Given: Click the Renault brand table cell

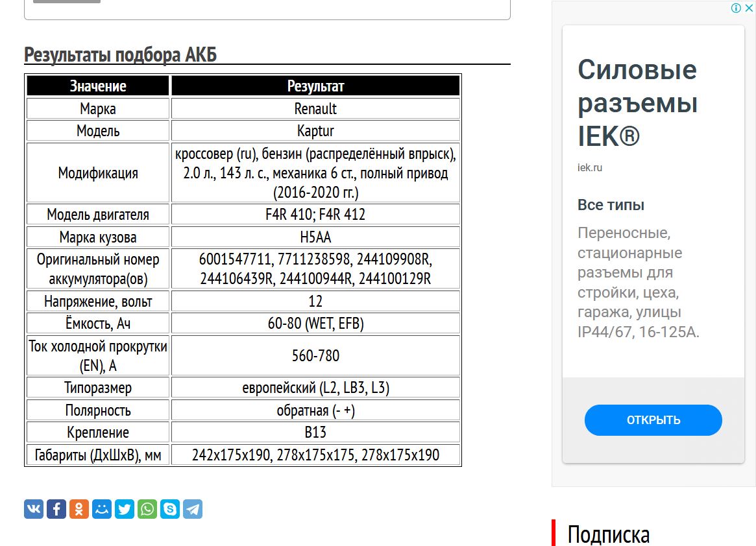Looking at the screenshot, I should point(315,108).
